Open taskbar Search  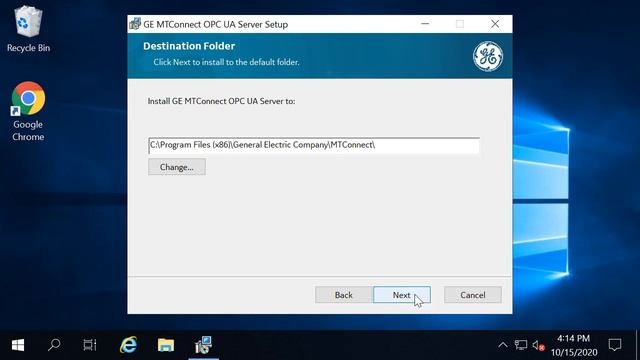tap(54, 345)
